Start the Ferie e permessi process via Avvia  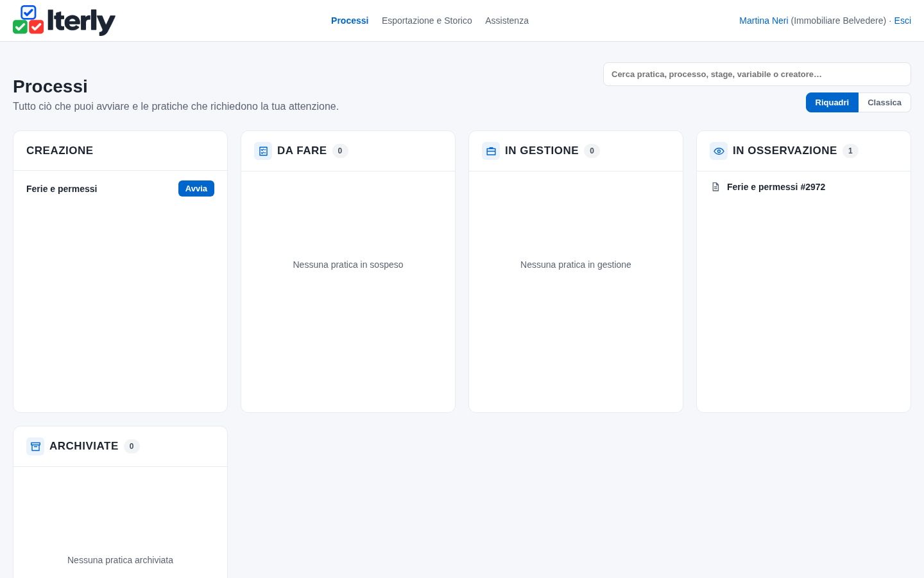(x=196, y=188)
